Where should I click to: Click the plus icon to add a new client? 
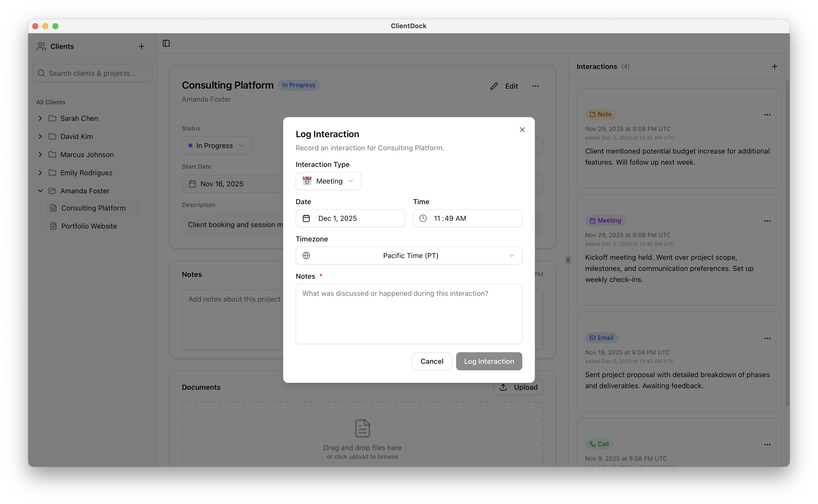tap(141, 46)
